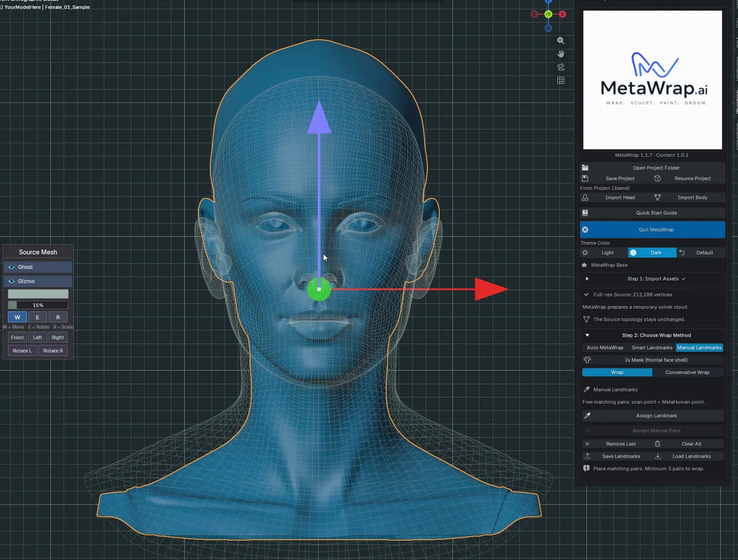Click Resume Project clock icon button
This screenshot has width=738, height=560.
pos(657,179)
